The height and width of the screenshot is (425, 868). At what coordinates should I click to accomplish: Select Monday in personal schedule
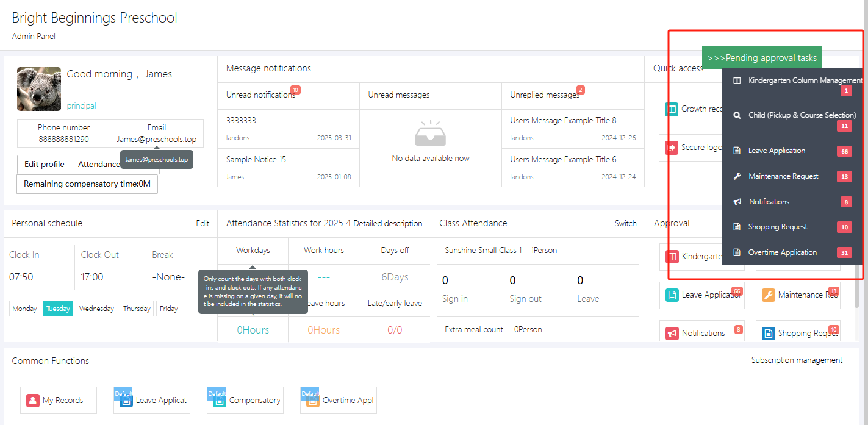tap(24, 309)
